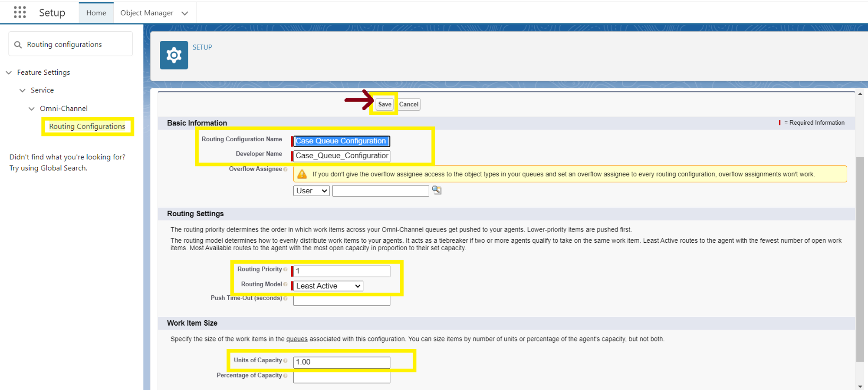Click the overflow assignee lookup magnifier icon
868x390 pixels.
[437, 190]
